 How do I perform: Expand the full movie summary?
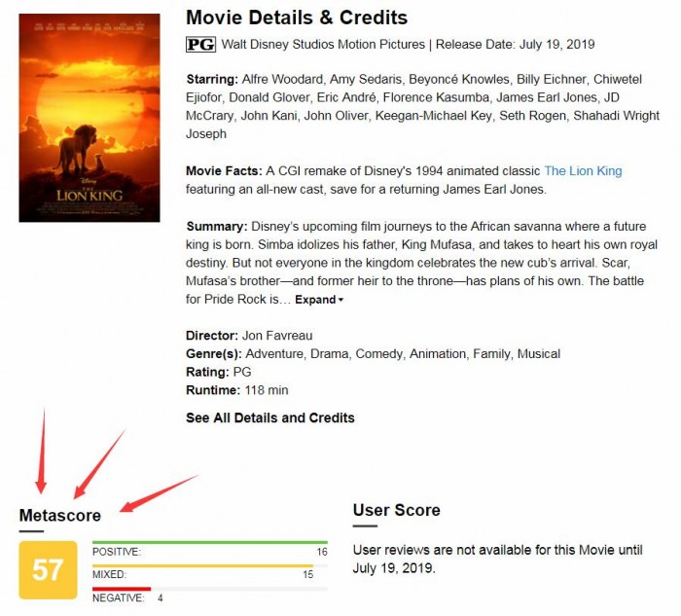319,300
